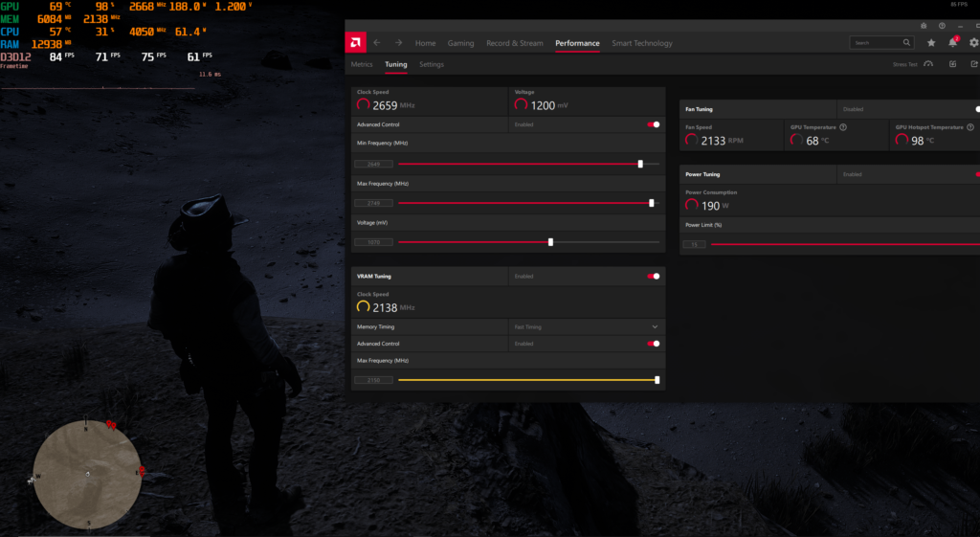Show GPU Temperature help tooltip icon
This screenshot has height=537, width=980.
[843, 127]
